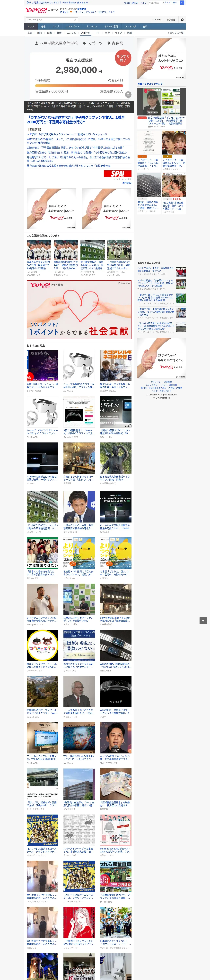The height and width of the screenshot is (980, 210).
Task: Open the 「夏の甲子園」7イニング制 article
Action: click(156, 297)
